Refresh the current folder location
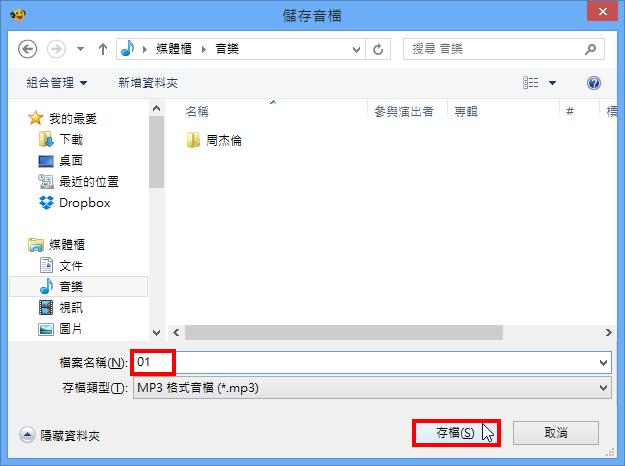This screenshot has width=625, height=466. [378, 49]
